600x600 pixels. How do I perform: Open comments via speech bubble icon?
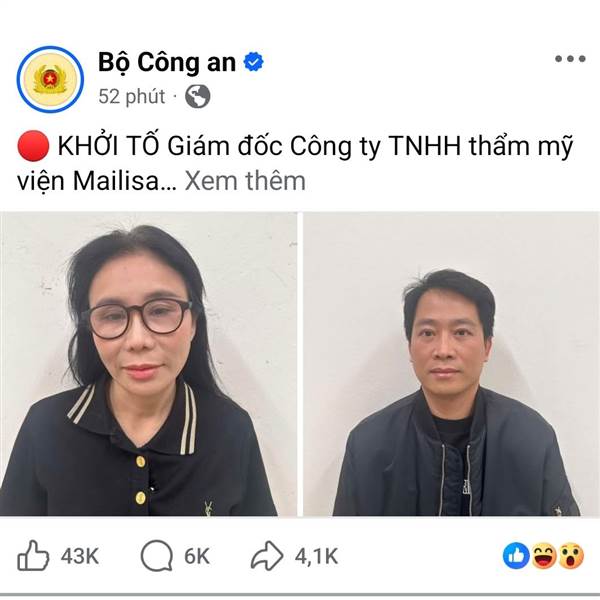point(157,556)
